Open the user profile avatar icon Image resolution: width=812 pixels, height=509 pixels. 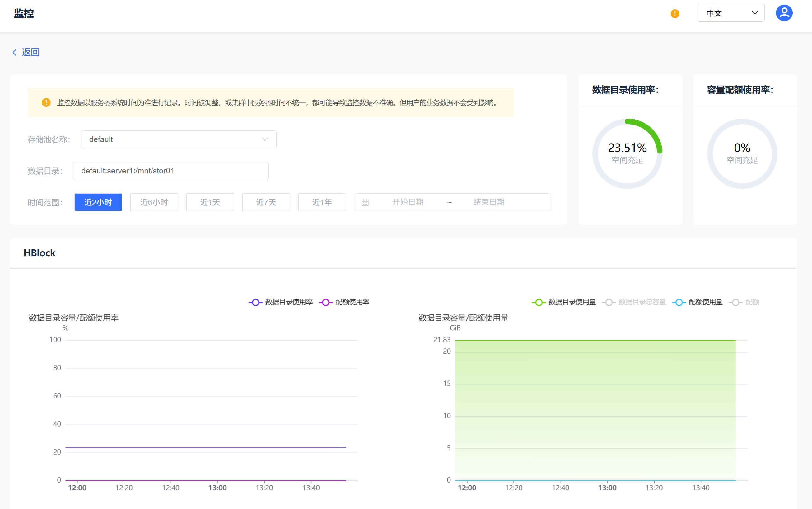784,13
